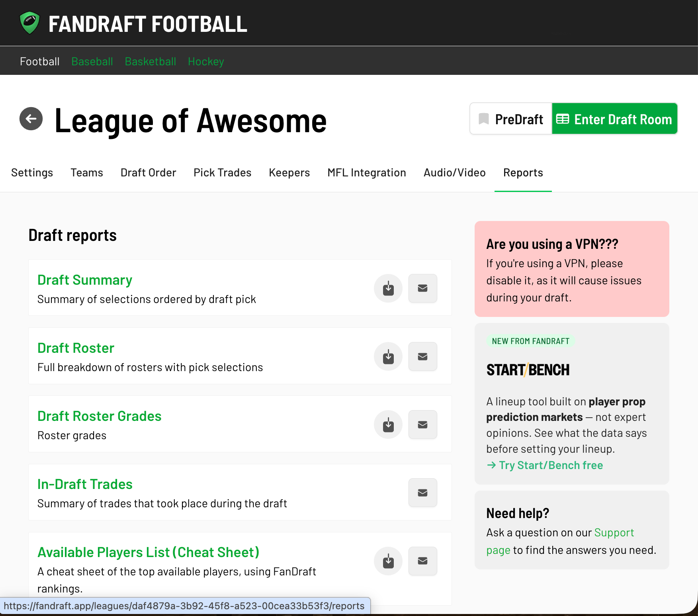Click the FanDraft shield logo icon
Image resolution: width=698 pixels, height=616 pixels.
pos(30,23)
